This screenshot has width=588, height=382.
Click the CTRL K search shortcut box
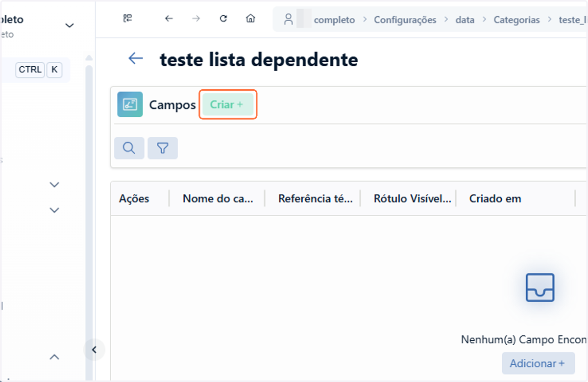click(39, 70)
